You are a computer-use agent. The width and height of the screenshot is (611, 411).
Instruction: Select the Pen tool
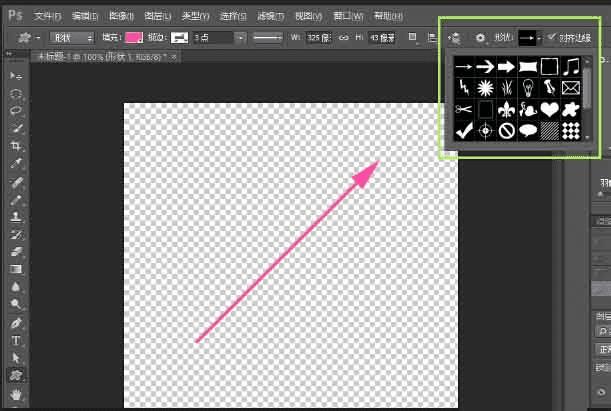(x=16, y=323)
